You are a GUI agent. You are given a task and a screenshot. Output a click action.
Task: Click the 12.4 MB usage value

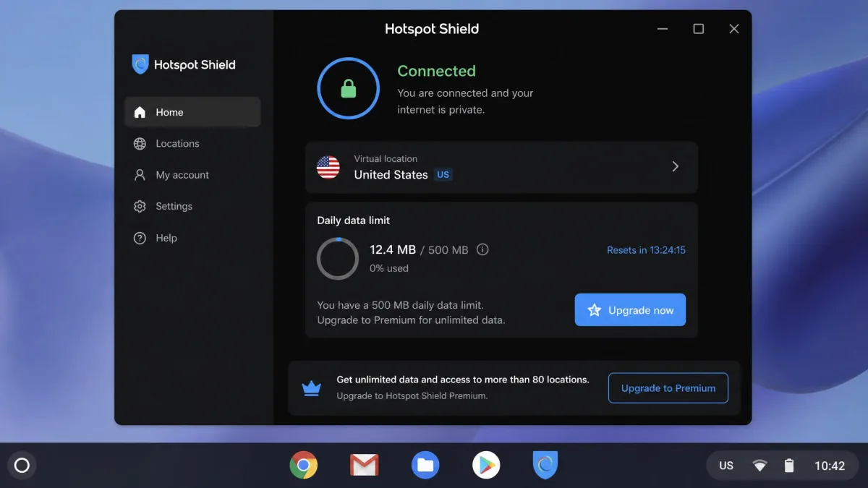tap(393, 249)
